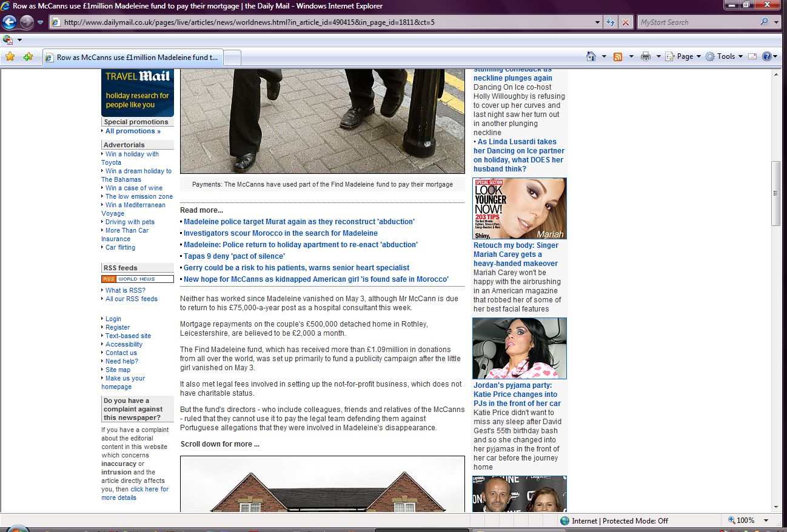Click the Mariah Carey 'Look Younger' thumbnail
The image size is (787, 532).
(x=519, y=208)
